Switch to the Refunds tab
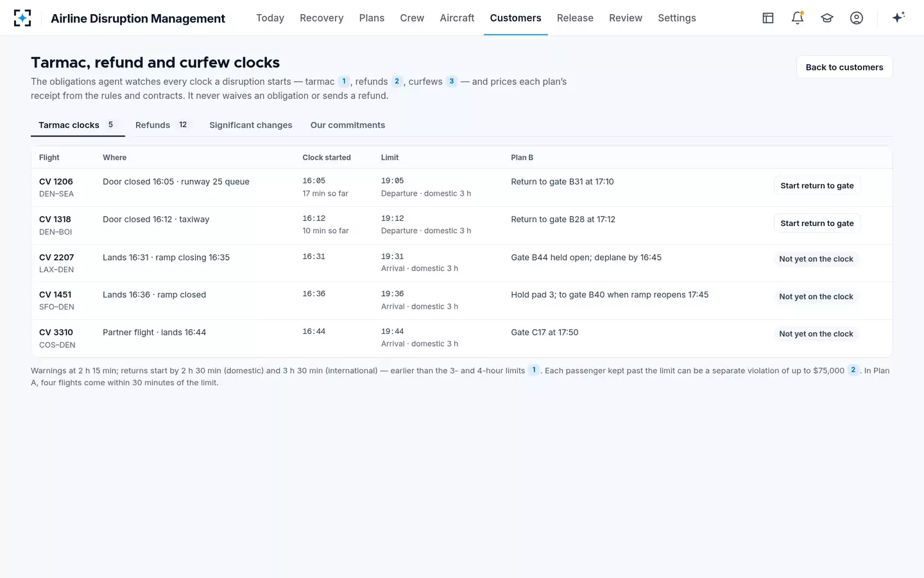The width and height of the screenshot is (924, 578). pos(163,125)
